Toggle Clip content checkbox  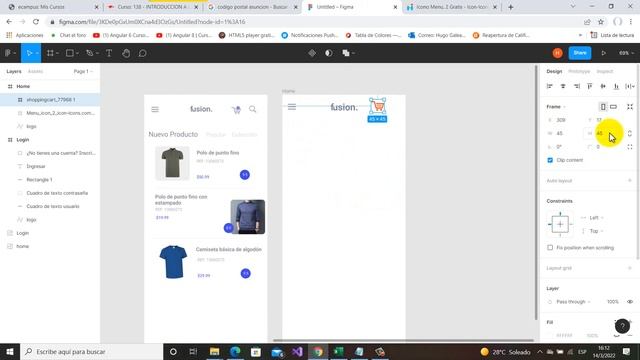[550, 160]
